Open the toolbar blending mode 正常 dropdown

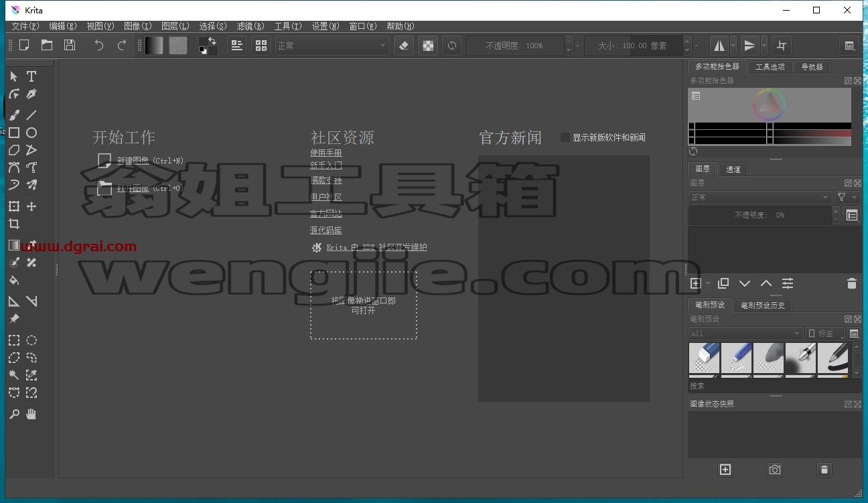(x=332, y=46)
